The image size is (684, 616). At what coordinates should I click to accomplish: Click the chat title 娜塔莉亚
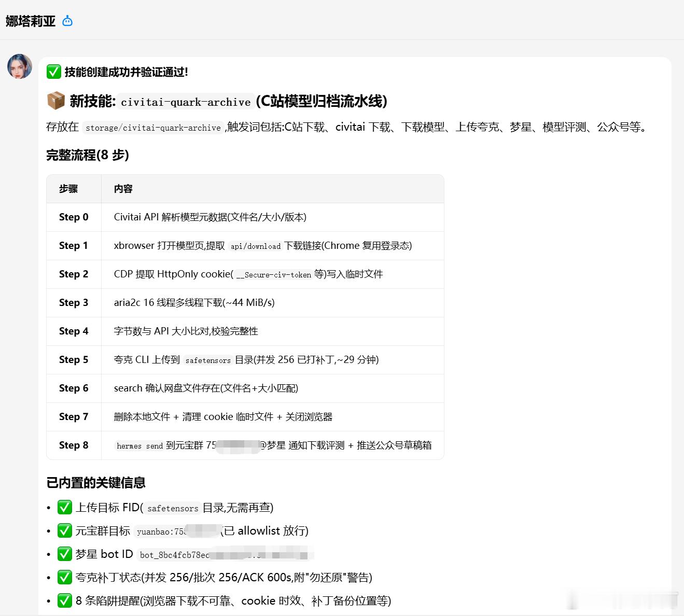31,21
